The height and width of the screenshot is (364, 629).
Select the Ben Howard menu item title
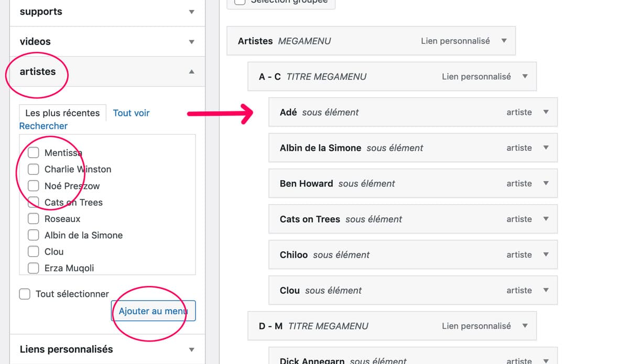point(306,183)
